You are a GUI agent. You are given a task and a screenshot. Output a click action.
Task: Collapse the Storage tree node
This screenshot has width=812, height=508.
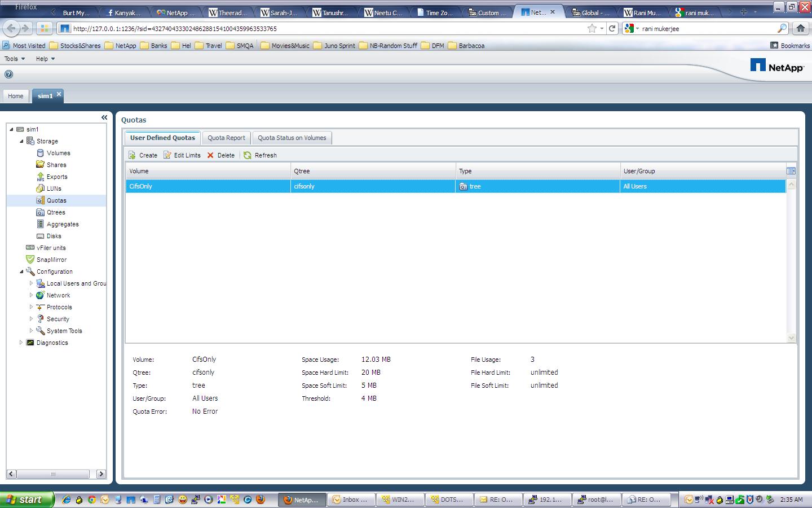pyautogui.click(x=21, y=141)
